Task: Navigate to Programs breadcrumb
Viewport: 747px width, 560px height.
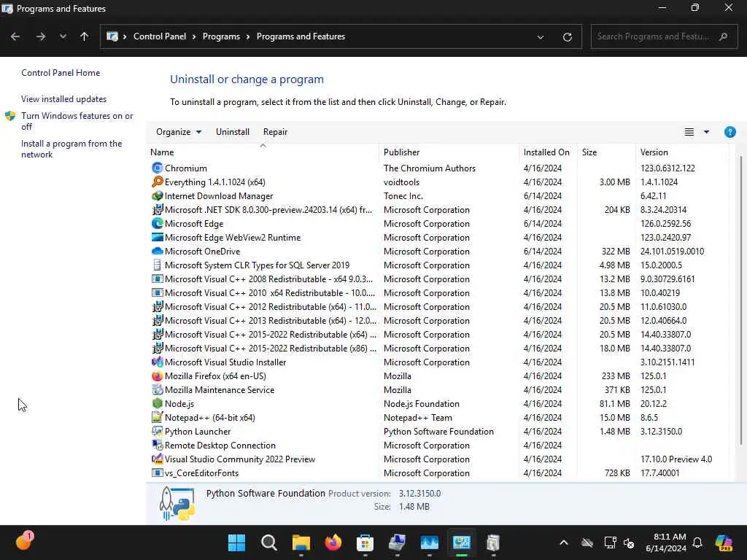Action: tap(221, 36)
